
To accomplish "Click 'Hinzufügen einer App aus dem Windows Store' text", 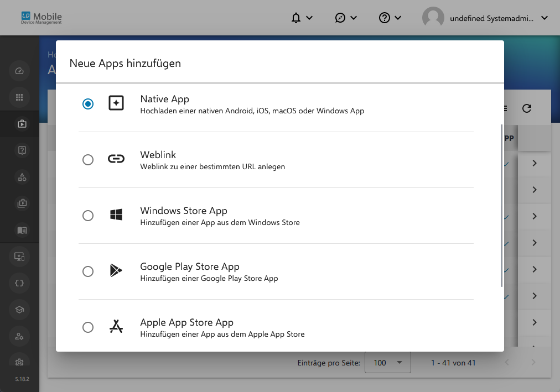I will coord(220,223).
